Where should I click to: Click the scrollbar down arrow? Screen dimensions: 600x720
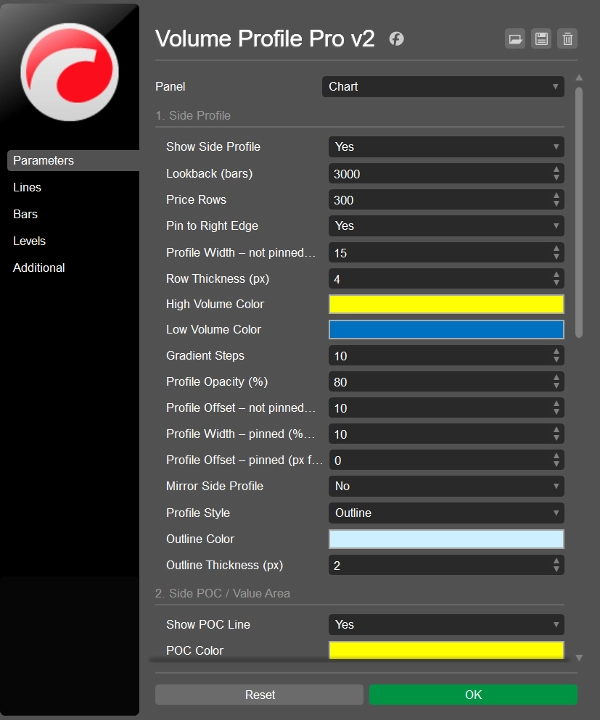579,658
